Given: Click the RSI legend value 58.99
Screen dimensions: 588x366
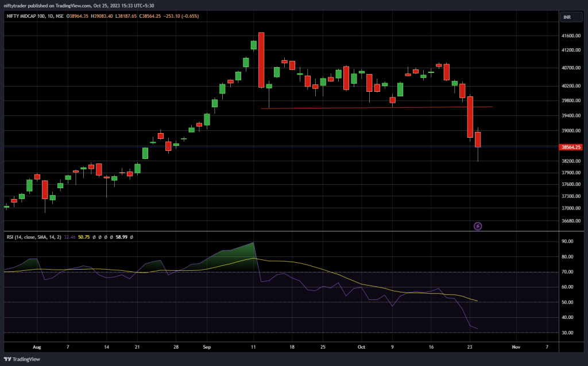Looking at the screenshot, I should pos(122,237).
